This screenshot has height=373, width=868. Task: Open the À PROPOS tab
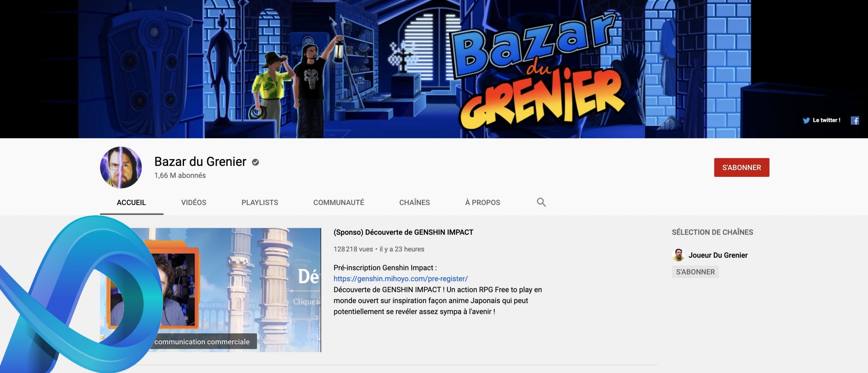click(x=482, y=203)
